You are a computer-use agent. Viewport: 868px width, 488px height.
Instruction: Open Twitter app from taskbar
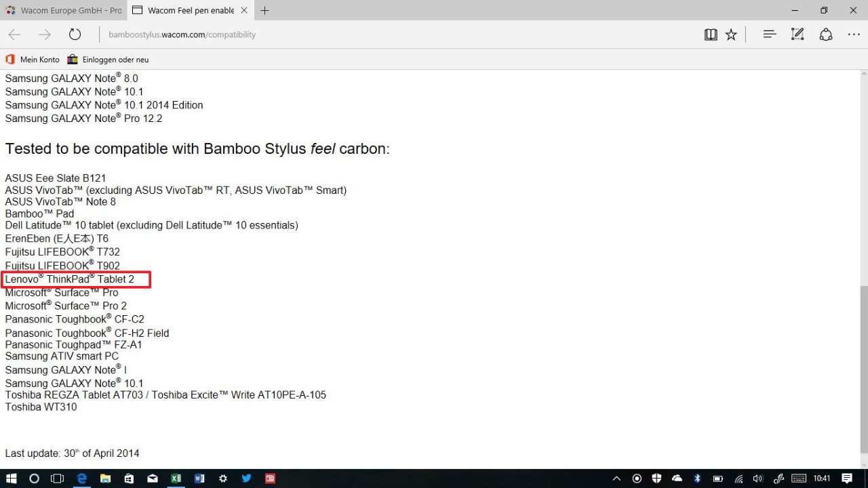[x=246, y=479]
